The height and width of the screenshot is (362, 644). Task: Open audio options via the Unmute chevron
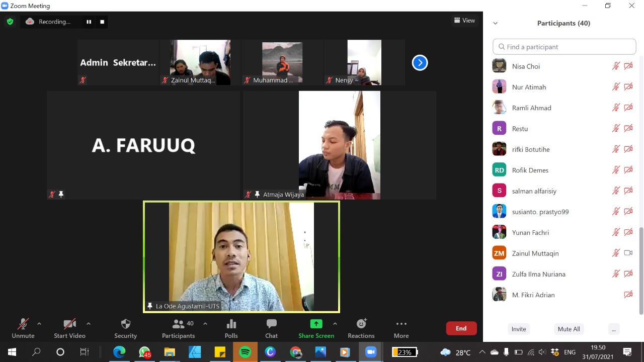pyautogui.click(x=39, y=324)
